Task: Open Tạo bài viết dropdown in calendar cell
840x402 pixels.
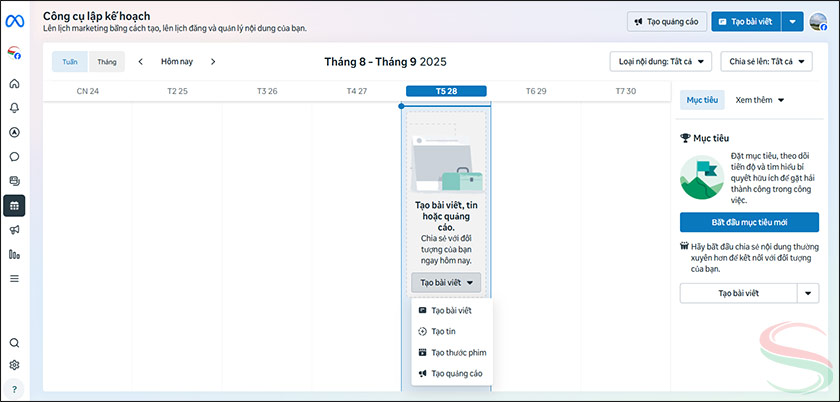Action: click(446, 282)
